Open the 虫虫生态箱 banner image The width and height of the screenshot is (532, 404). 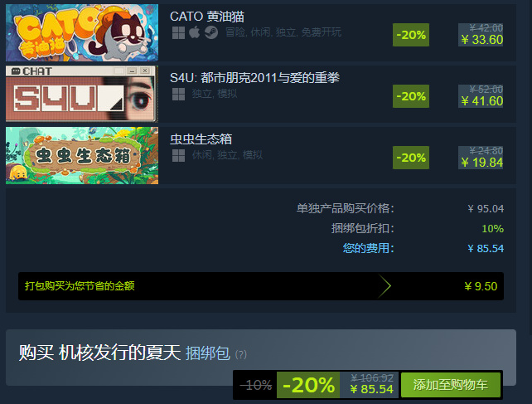click(x=82, y=156)
